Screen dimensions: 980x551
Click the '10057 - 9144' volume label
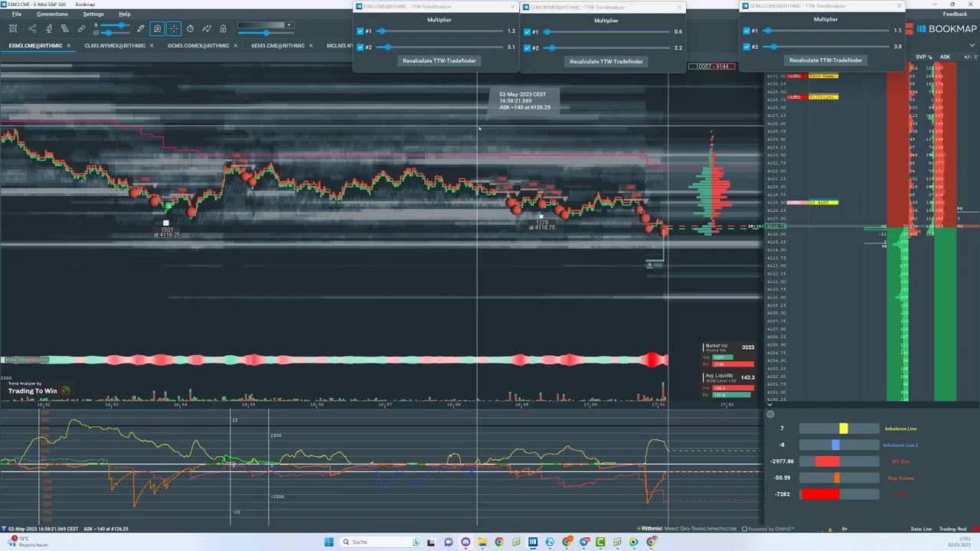point(712,67)
